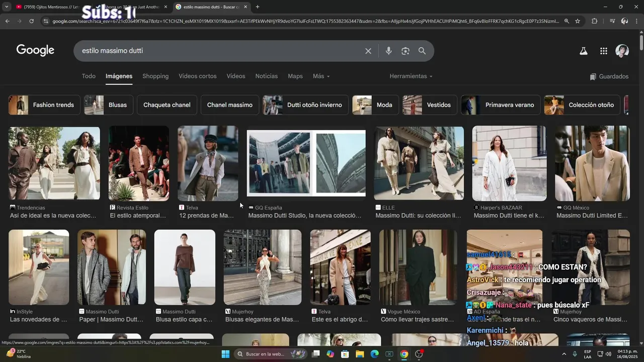Open the GQ España Massimo Dutti Studio image

point(306,163)
